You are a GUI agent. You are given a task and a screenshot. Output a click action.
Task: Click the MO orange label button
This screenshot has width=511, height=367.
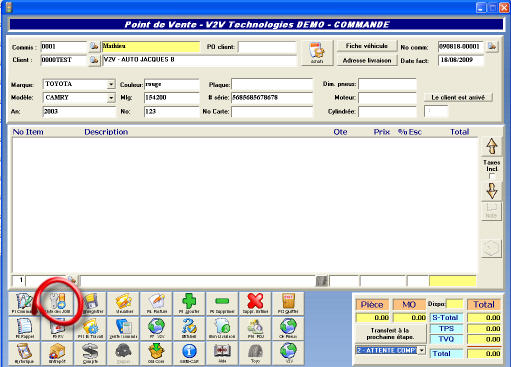click(409, 304)
